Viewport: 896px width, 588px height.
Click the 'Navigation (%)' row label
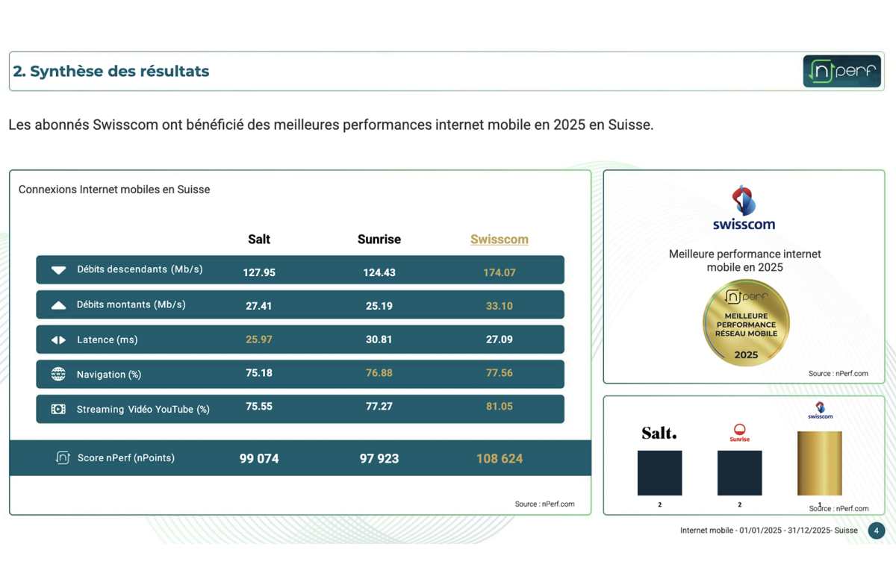tap(109, 375)
